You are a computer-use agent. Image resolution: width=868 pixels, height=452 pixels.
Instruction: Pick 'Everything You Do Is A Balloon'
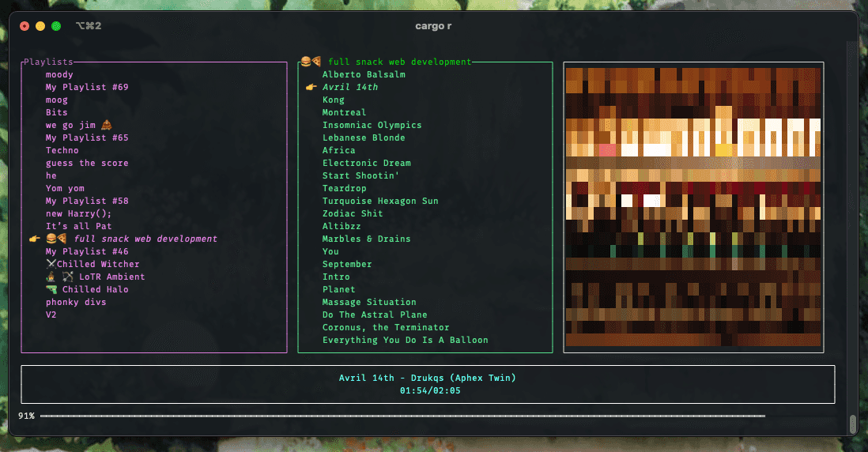(405, 340)
